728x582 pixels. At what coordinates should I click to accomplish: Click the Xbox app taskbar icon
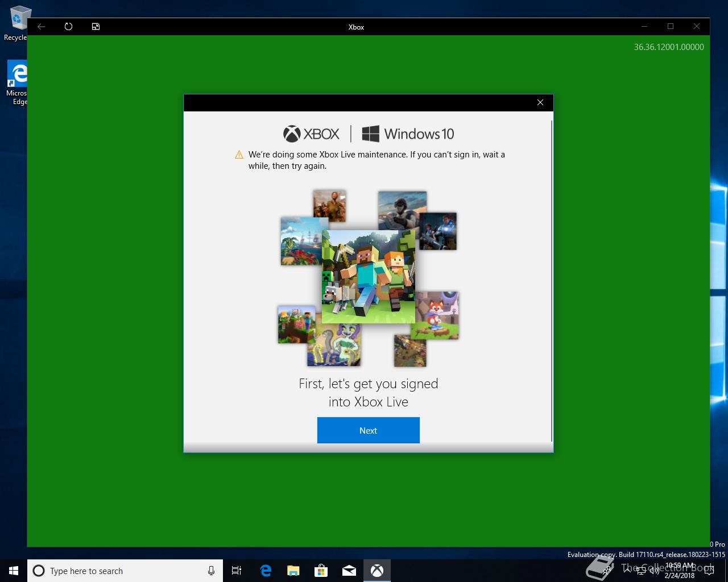(x=377, y=571)
